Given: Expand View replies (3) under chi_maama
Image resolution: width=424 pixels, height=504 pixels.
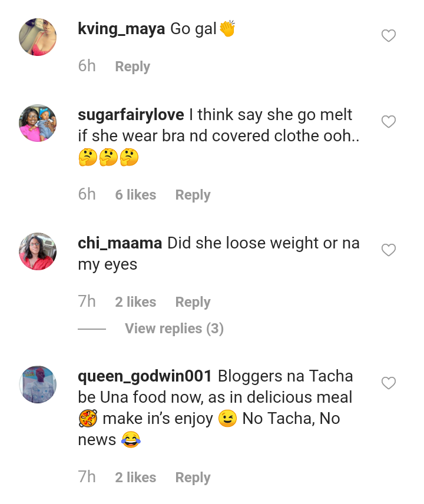Looking at the screenshot, I should (x=174, y=329).
